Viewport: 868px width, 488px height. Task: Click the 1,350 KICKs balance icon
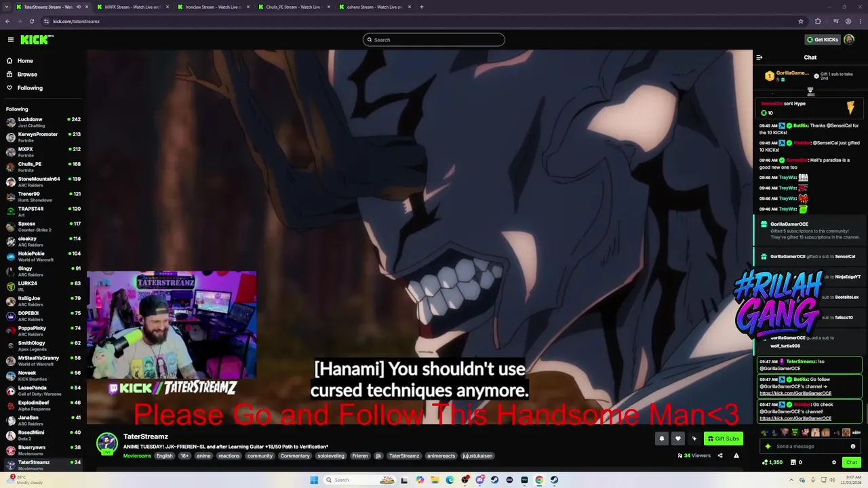pos(772,462)
